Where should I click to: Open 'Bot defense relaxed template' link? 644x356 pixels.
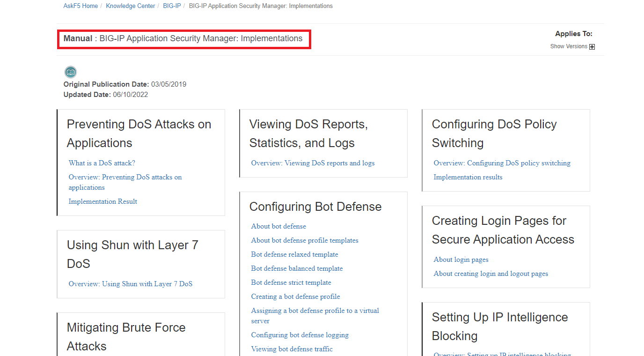coord(294,254)
